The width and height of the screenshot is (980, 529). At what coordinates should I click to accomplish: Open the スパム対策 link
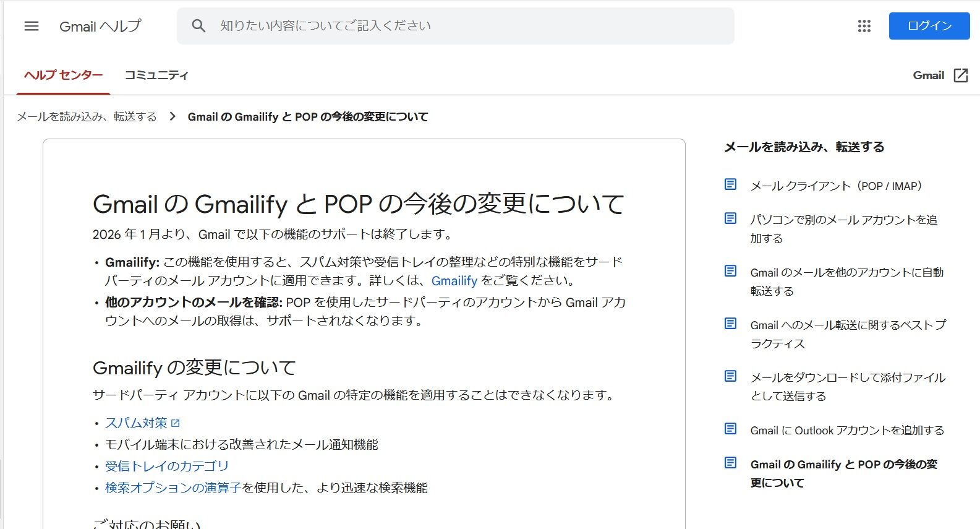coord(136,423)
